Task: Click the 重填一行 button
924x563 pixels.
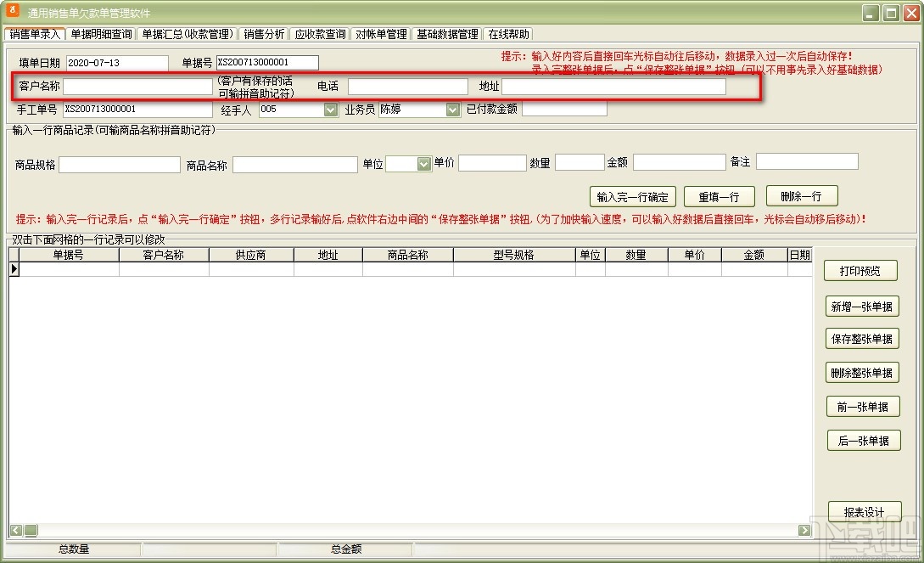Action: click(719, 195)
